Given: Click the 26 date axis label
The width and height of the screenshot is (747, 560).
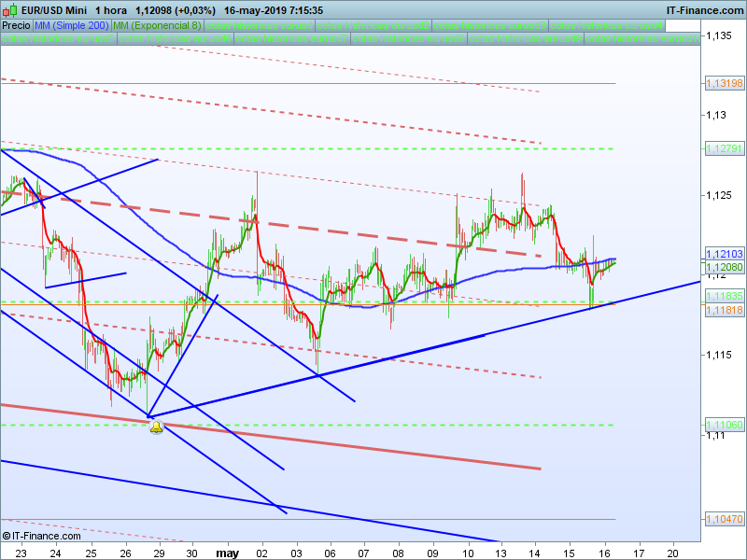Looking at the screenshot, I should coord(126,553).
